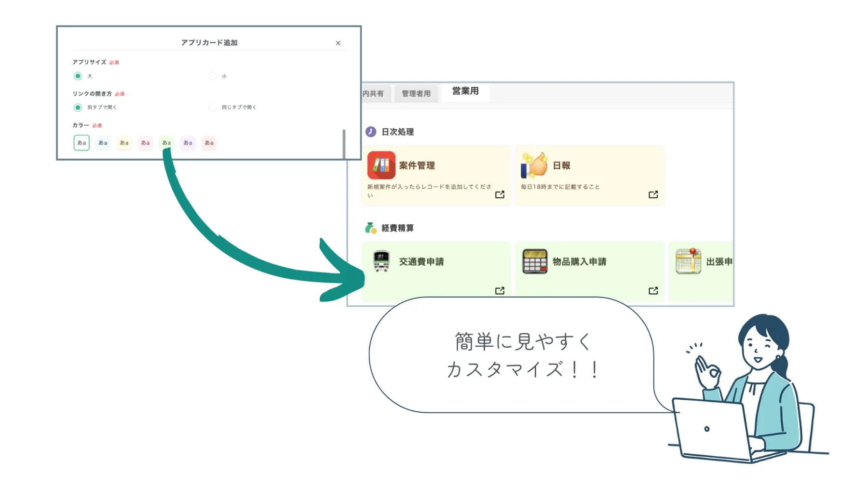Image resolution: width=868 pixels, height=488 pixels.
Task: Select the 大 app size radio button
Action: click(x=78, y=76)
